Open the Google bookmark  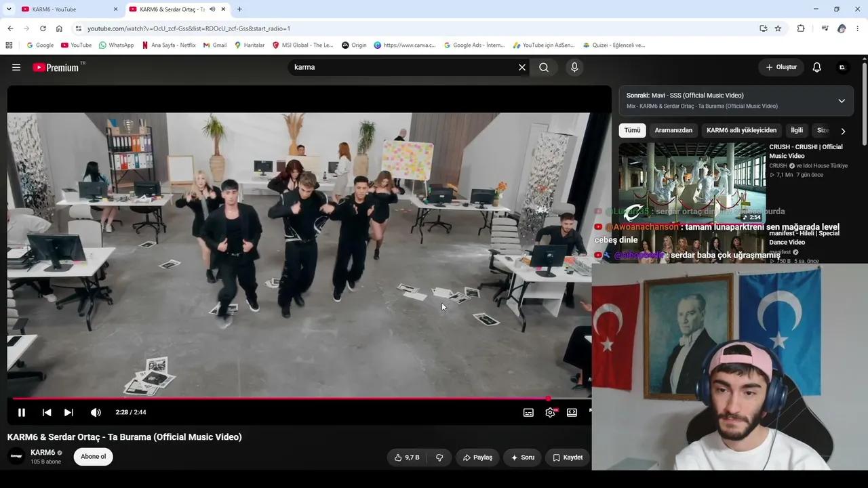40,45
